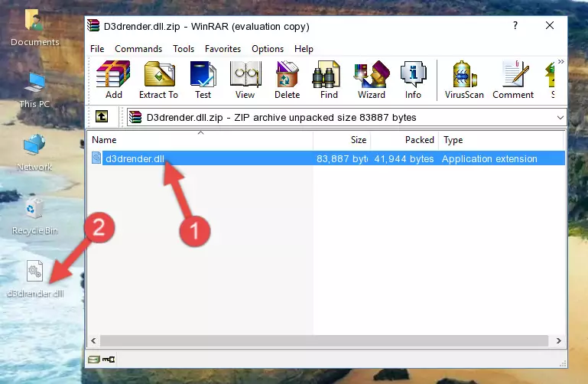
Task: Select the Recycle Bin desktop icon
Action: coord(35,216)
